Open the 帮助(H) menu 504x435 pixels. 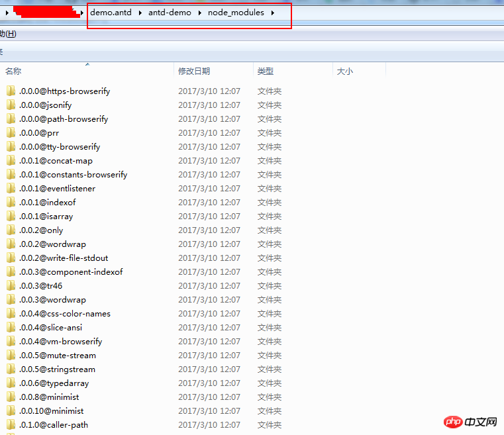click(8, 34)
